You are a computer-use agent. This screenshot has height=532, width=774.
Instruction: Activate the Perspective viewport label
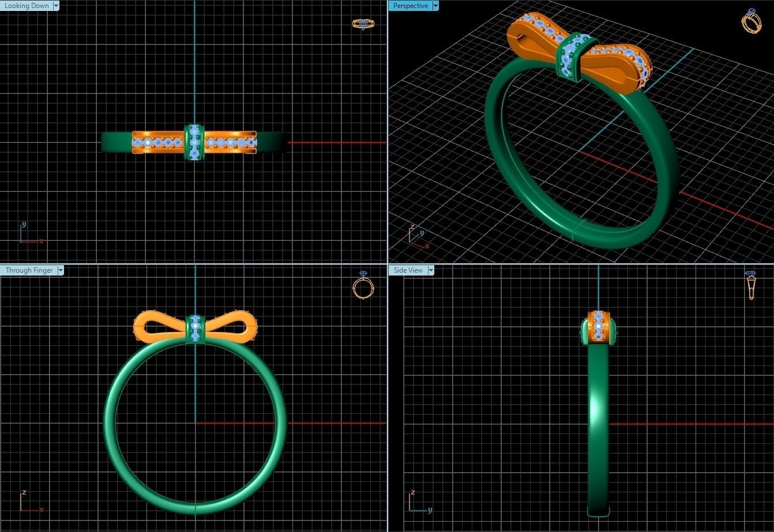(x=411, y=6)
